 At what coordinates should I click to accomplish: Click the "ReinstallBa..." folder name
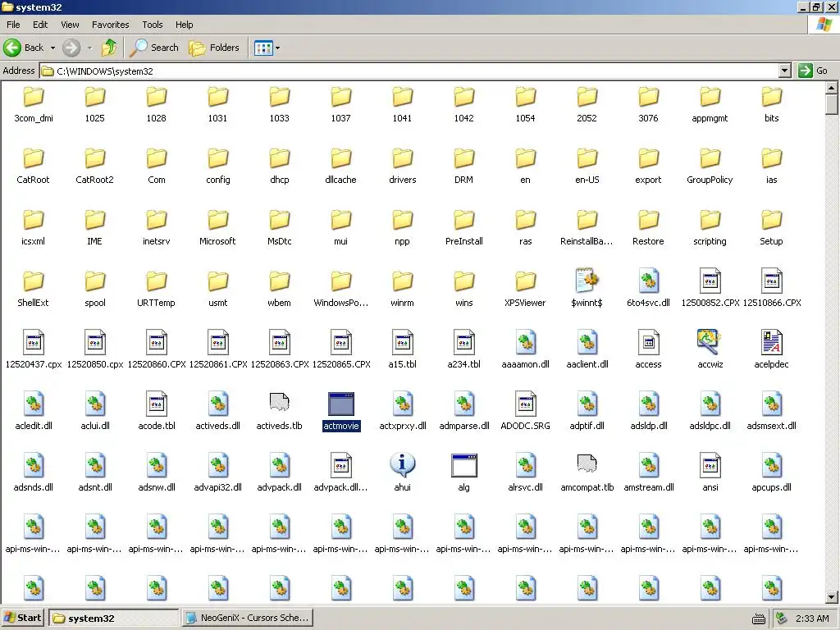pos(587,241)
